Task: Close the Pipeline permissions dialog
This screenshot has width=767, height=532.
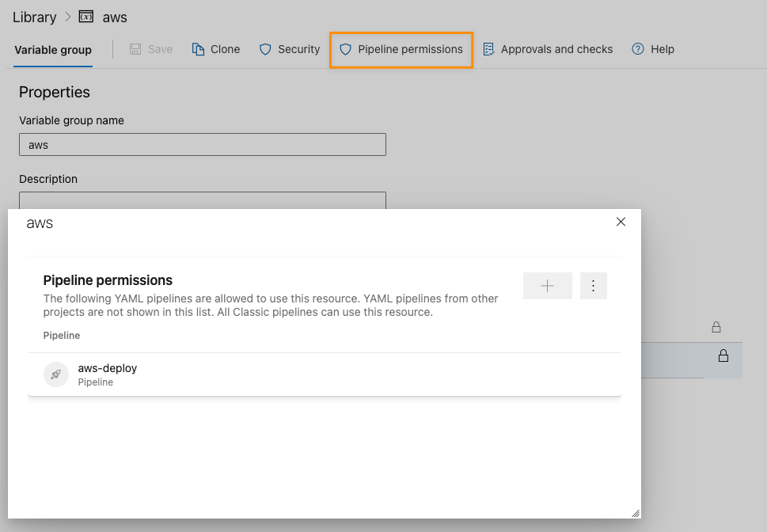Action: coord(621,222)
